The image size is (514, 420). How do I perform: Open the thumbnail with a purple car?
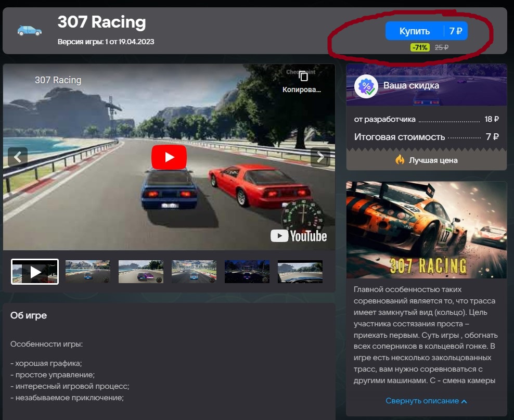[x=141, y=272]
